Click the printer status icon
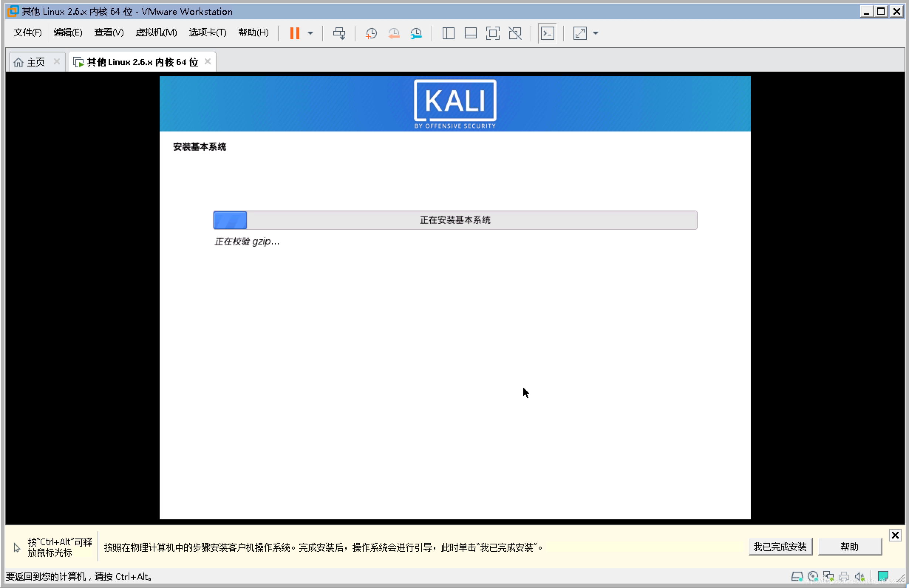Viewport: 909px width, 588px height. (844, 577)
